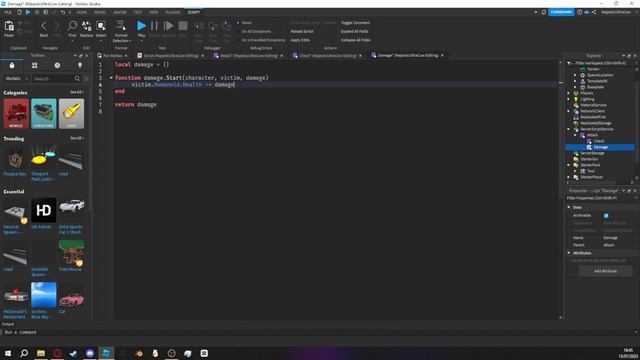Click the Paste icon in Clipboard

[x=9, y=27]
